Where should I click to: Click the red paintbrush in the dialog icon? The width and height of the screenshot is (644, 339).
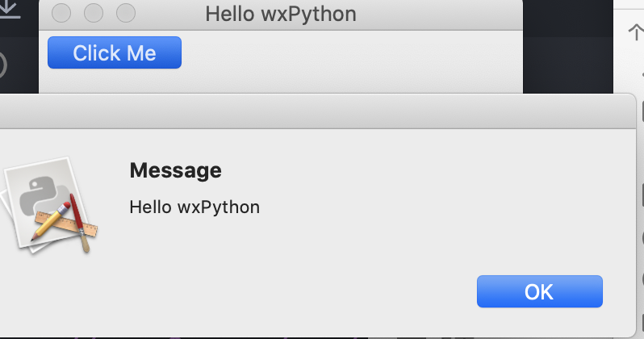(79, 222)
